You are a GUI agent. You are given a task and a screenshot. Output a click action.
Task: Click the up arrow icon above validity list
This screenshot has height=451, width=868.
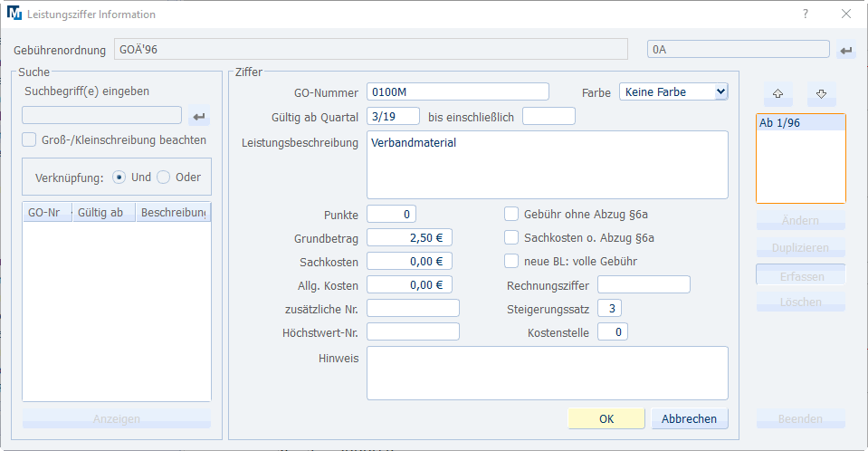(777, 93)
